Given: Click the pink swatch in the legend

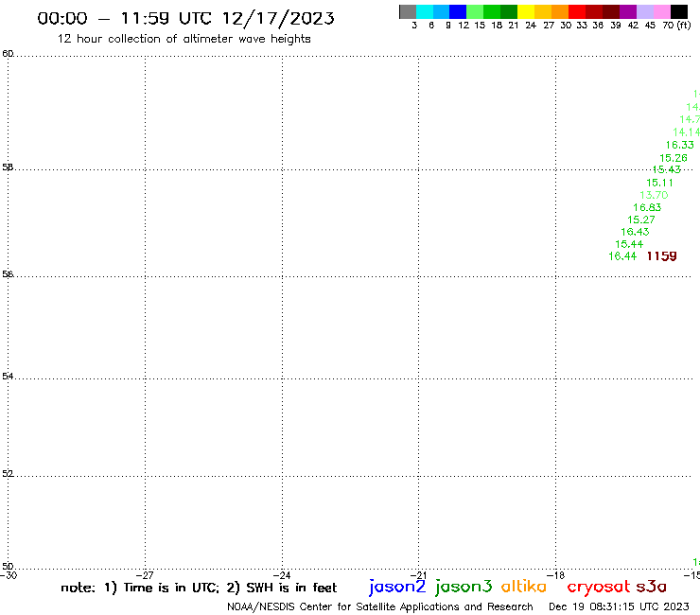Looking at the screenshot, I should pos(661,11).
